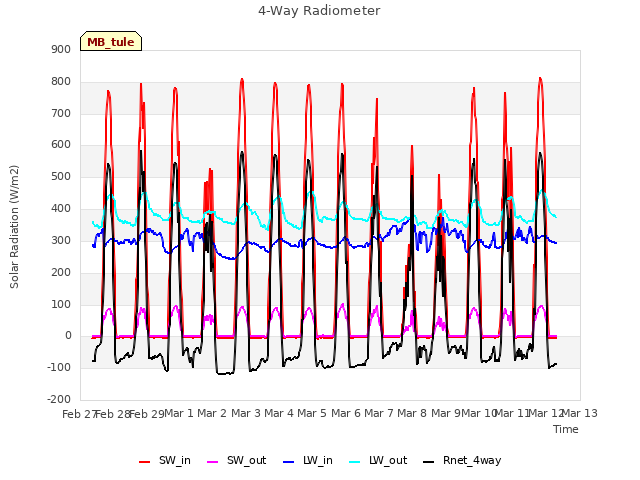Image resolution: width=640 pixels, height=480 pixels.
Task: Click the magenta SW_out legend swatch
Action: 213,462
